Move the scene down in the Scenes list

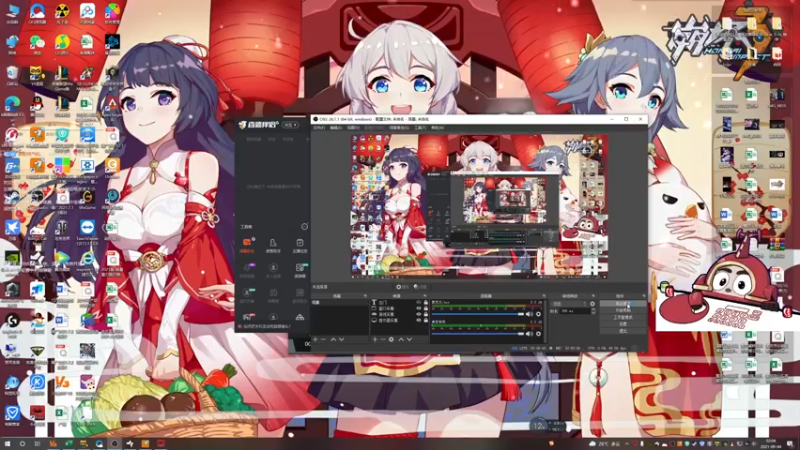341,339
